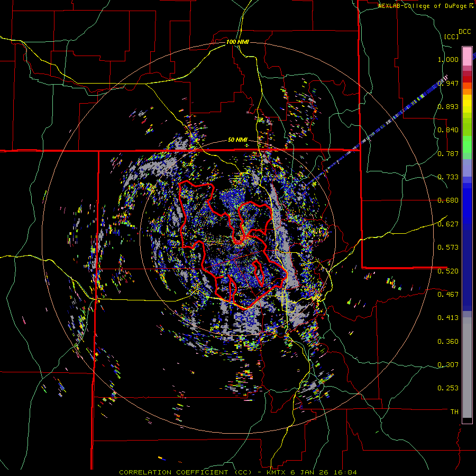Select the 0.787 scale value
This screenshot has height=476, width=476.
point(448,153)
